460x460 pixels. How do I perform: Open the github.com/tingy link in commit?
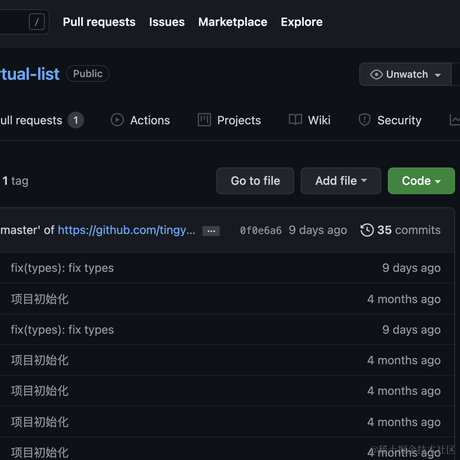(x=127, y=230)
